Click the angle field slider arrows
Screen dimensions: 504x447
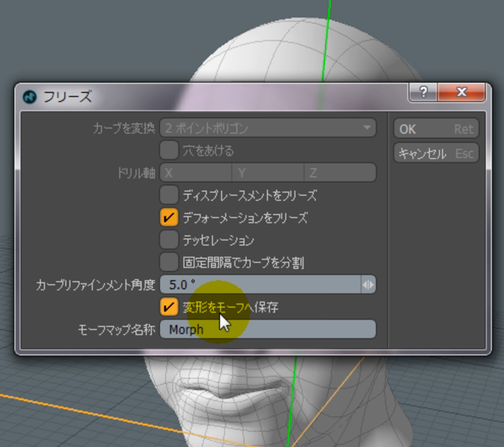click(368, 285)
